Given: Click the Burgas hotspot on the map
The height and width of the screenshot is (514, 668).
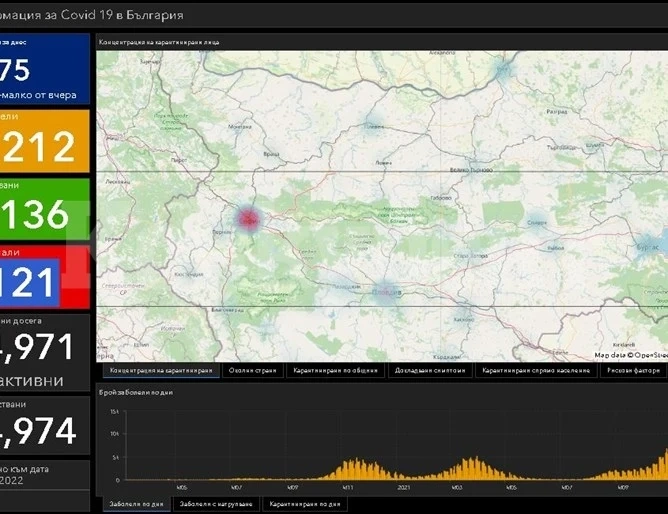Looking at the screenshot, I should pyautogui.click(x=648, y=247).
